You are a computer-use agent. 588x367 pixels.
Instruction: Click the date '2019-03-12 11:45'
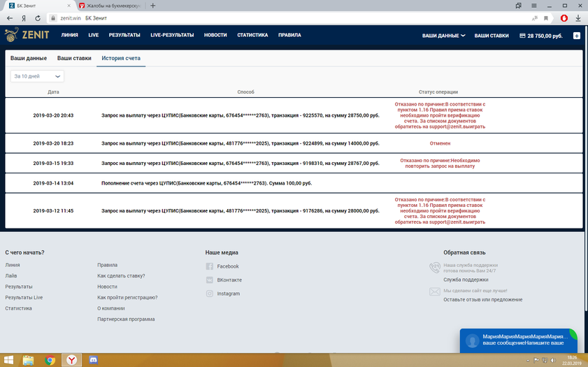tap(53, 210)
